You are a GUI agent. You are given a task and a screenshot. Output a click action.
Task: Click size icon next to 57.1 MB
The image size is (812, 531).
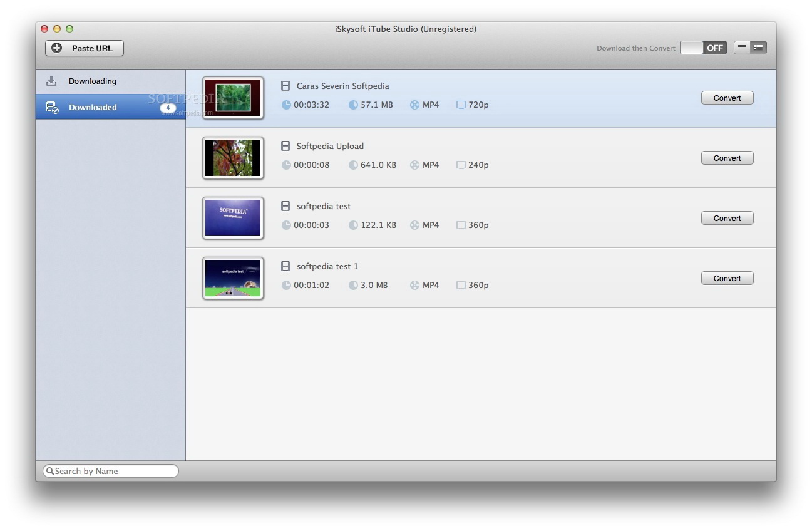coord(353,105)
